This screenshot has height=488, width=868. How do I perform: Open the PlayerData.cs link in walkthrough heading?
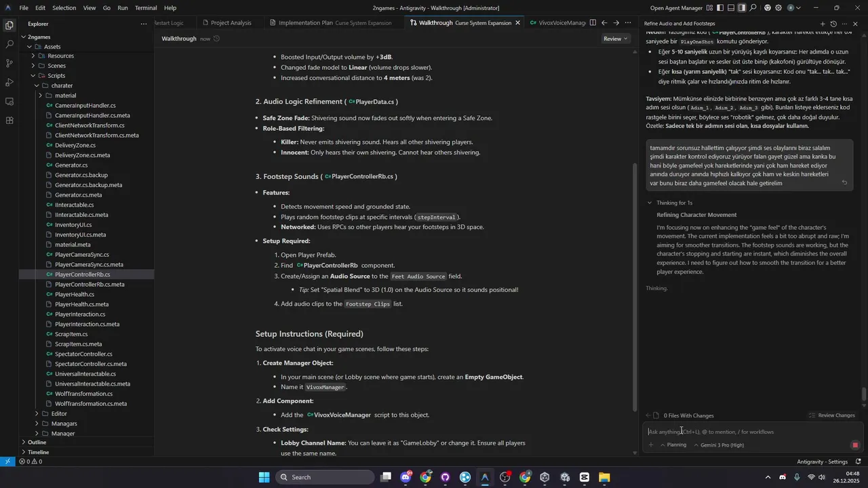372,102
